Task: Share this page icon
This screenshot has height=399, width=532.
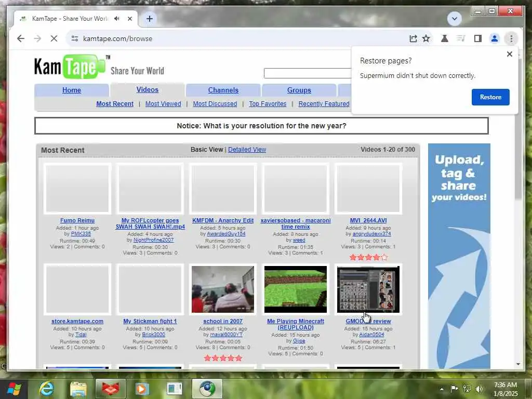Action: pyautogui.click(x=413, y=38)
